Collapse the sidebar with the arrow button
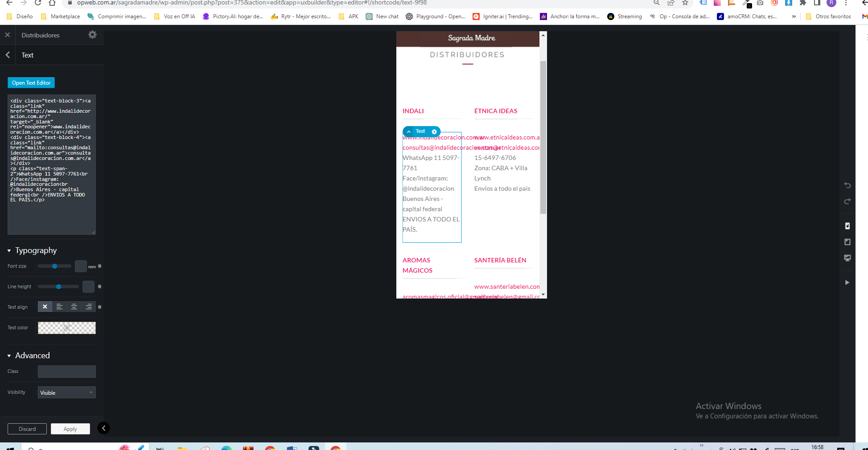The height and width of the screenshot is (450, 868). point(103,428)
